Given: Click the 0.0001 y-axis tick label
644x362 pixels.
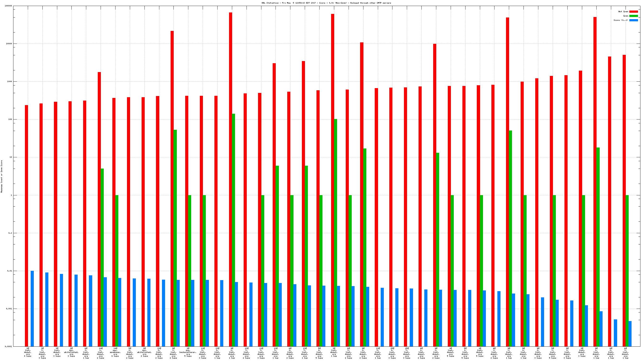Looking at the screenshot, I should pos(8,346).
